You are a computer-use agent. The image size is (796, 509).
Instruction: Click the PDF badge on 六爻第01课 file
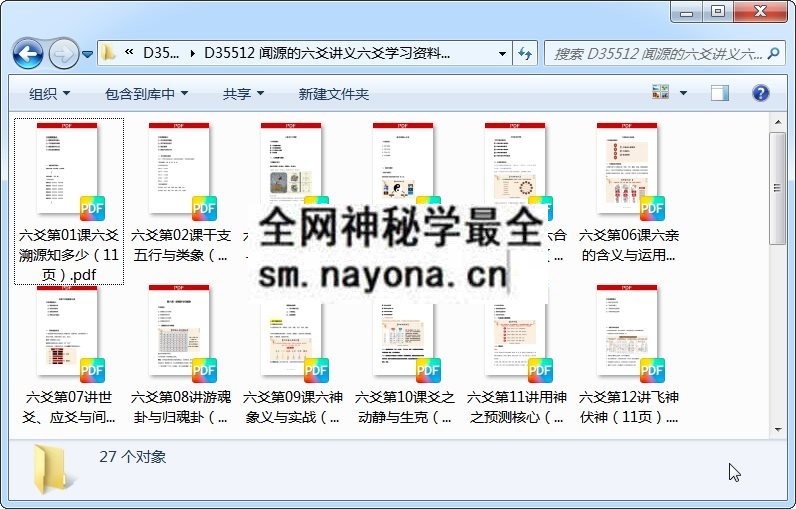pyautogui.click(x=92, y=208)
